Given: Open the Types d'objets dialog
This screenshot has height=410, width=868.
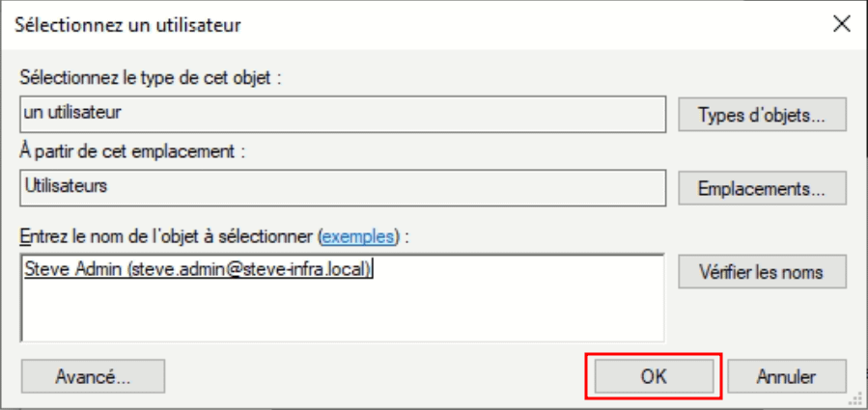Looking at the screenshot, I should (762, 115).
